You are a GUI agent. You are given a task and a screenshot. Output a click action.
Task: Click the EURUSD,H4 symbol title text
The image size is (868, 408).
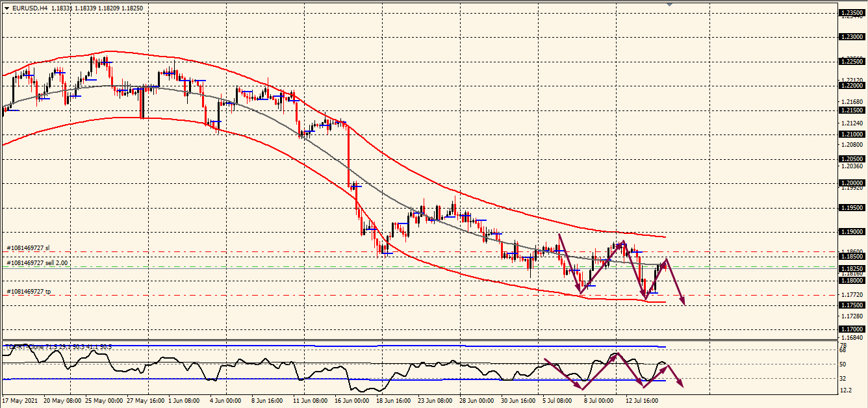[29, 8]
